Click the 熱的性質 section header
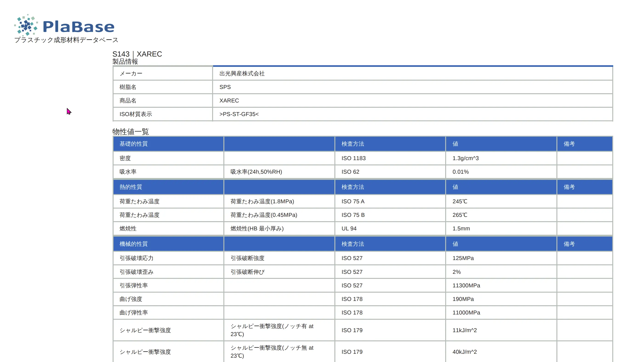This screenshot has width=644, height=362. (x=168, y=187)
